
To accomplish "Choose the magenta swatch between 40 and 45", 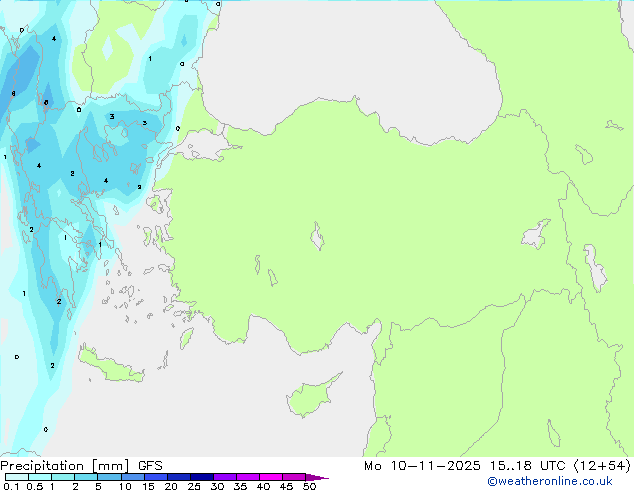I will (271, 477).
